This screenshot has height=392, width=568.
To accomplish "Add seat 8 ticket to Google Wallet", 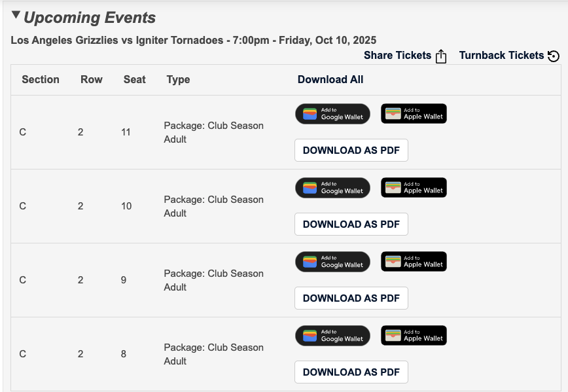I will (332, 336).
